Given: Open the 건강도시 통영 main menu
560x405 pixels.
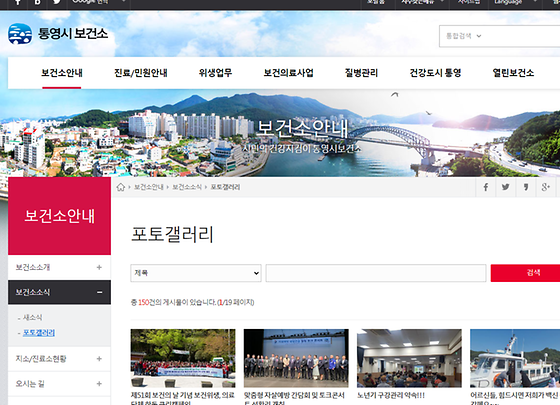Looking at the screenshot, I should click(x=435, y=73).
